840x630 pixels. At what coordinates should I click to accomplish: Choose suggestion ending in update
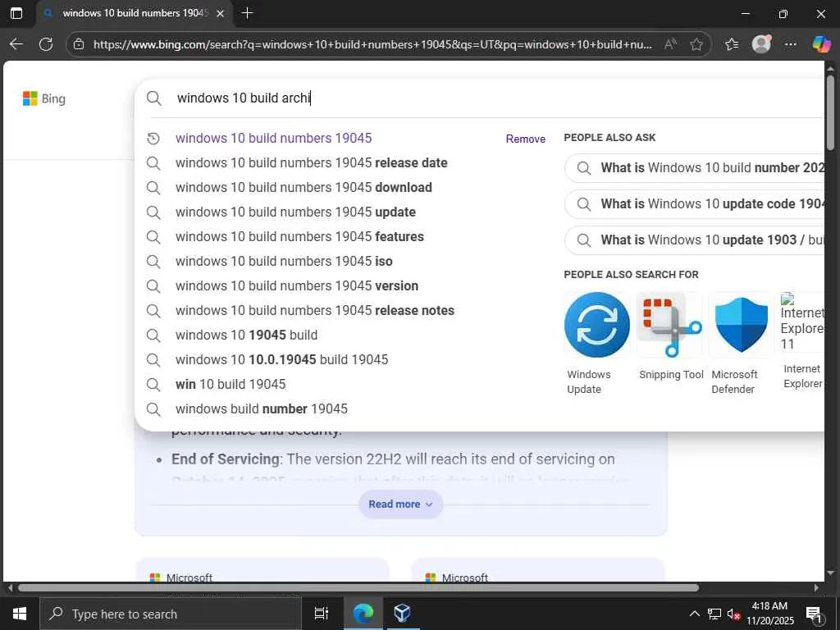point(295,212)
